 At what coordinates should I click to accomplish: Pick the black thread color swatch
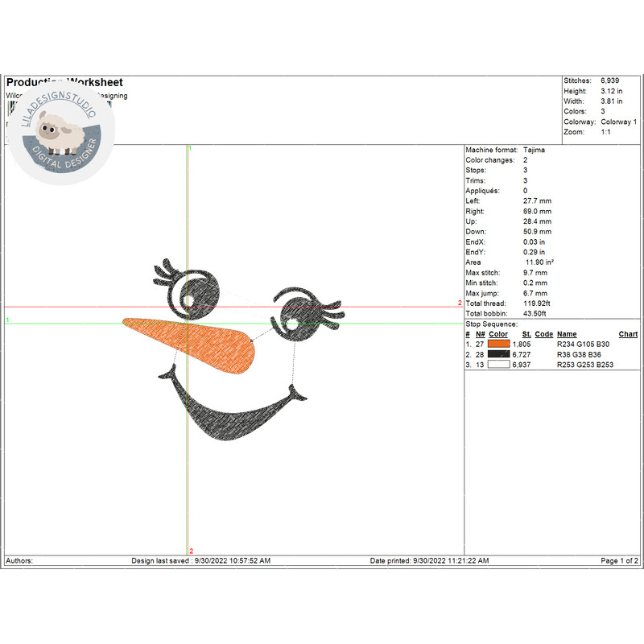click(x=498, y=354)
